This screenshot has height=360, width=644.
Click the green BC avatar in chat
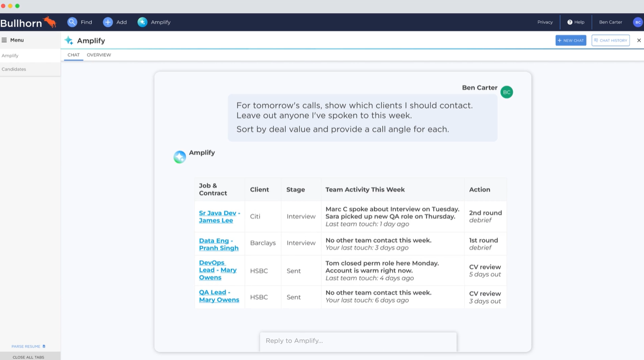pyautogui.click(x=507, y=92)
